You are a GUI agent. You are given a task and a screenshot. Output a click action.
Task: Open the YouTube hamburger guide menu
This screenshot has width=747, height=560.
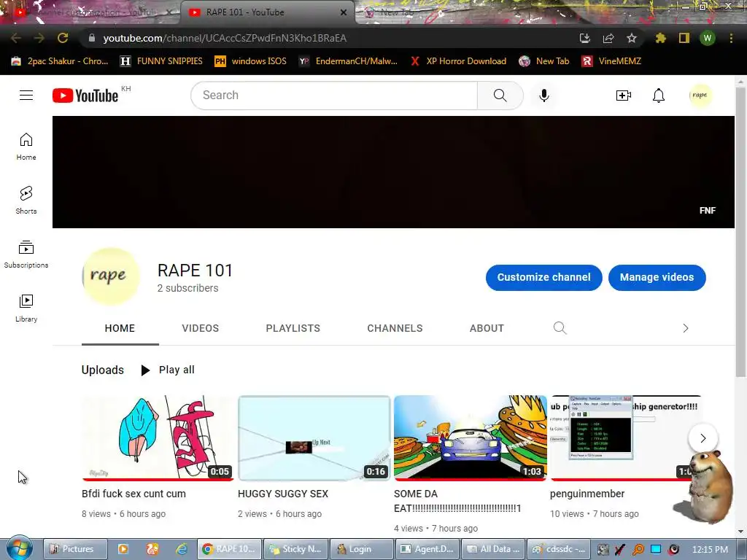(26, 96)
